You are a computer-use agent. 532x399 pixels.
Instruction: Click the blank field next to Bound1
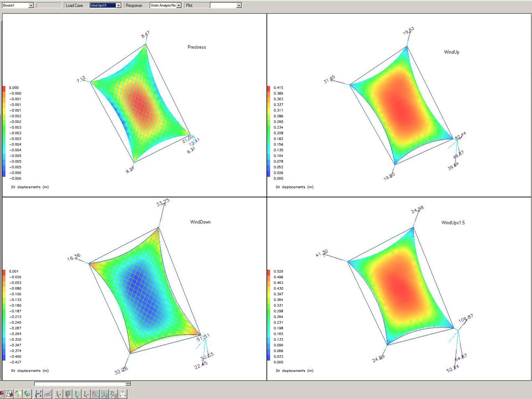(49, 5)
